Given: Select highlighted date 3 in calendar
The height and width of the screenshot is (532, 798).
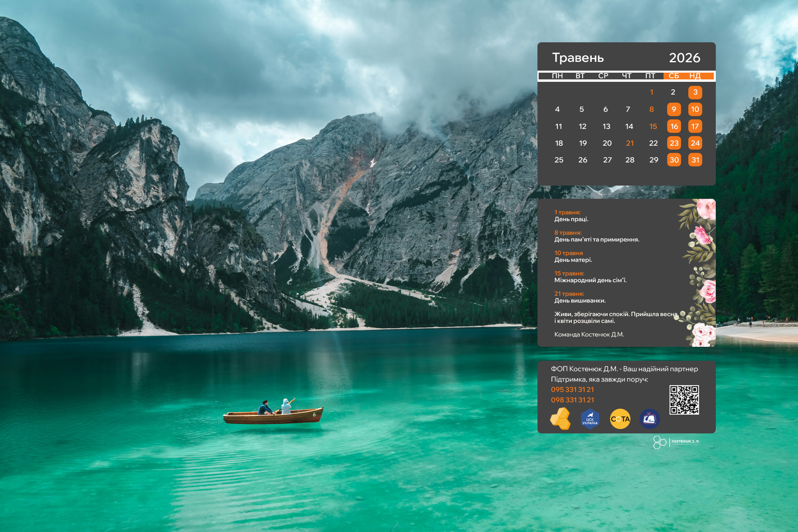Looking at the screenshot, I should 695,93.
